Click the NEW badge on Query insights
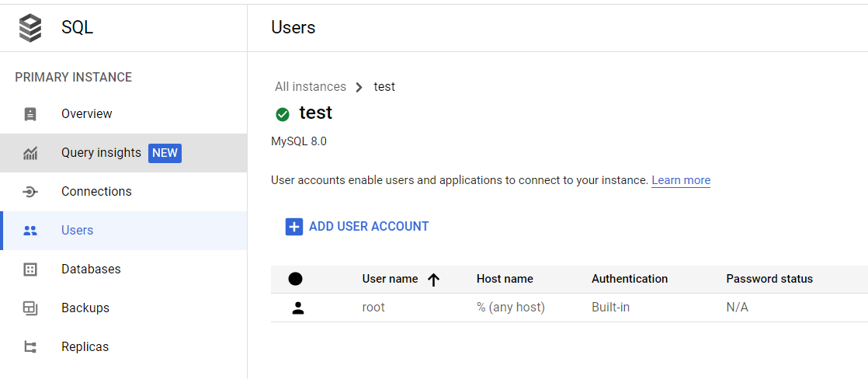The width and height of the screenshot is (868, 379). [165, 153]
